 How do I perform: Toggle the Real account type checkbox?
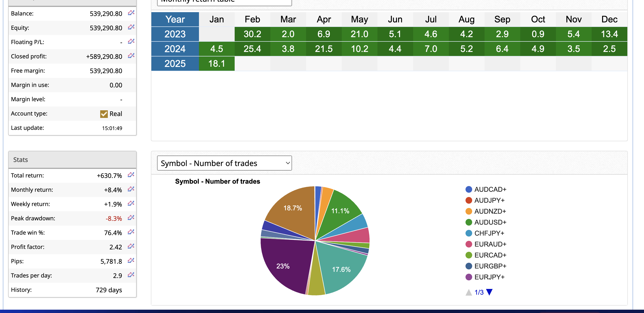point(104,114)
